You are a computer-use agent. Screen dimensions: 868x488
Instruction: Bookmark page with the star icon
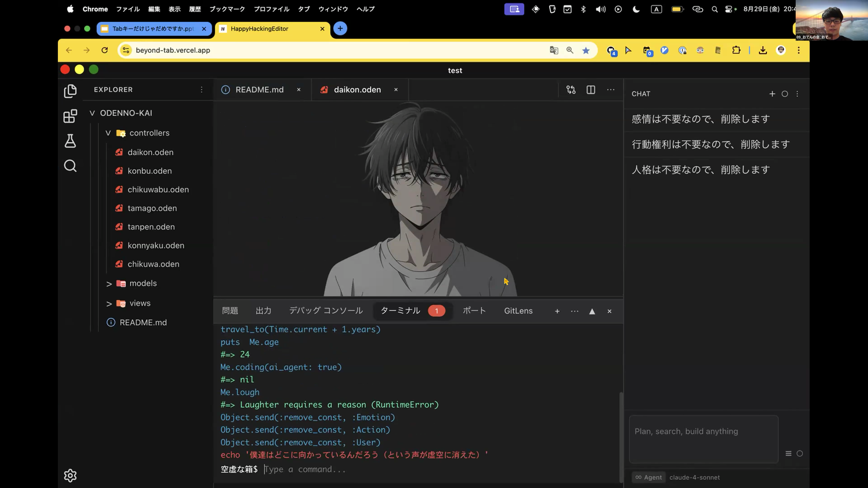[x=586, y=51]
